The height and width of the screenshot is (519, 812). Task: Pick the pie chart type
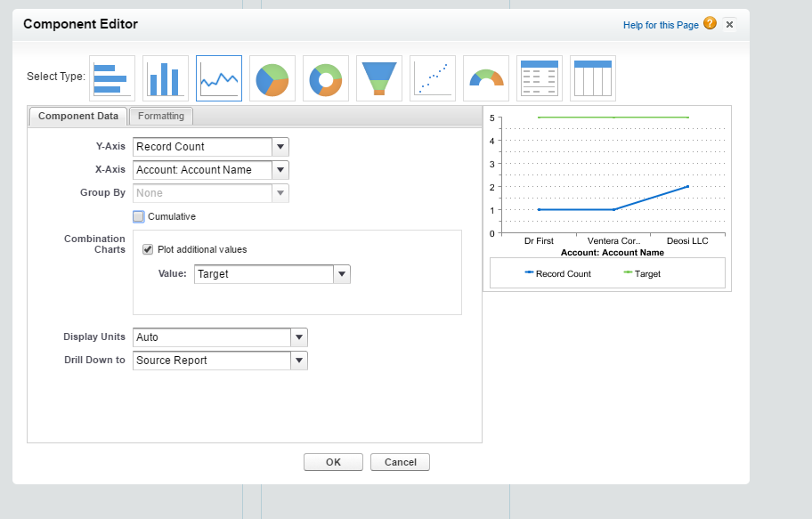(x=272, y=78)
